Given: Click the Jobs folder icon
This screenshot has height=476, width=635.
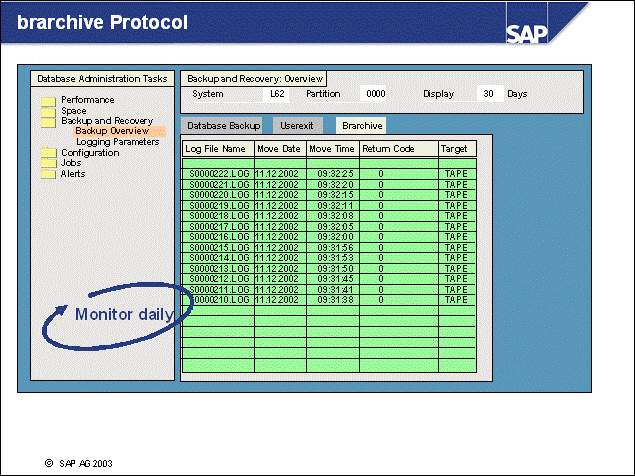Looking at the screenshot, I should tap(47, 163).
